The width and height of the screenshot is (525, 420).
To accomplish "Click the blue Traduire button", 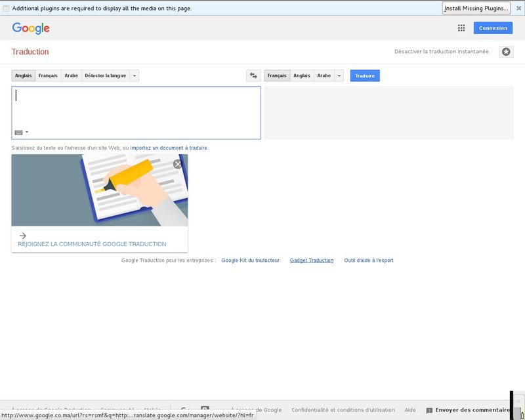I will click(365, 75).
